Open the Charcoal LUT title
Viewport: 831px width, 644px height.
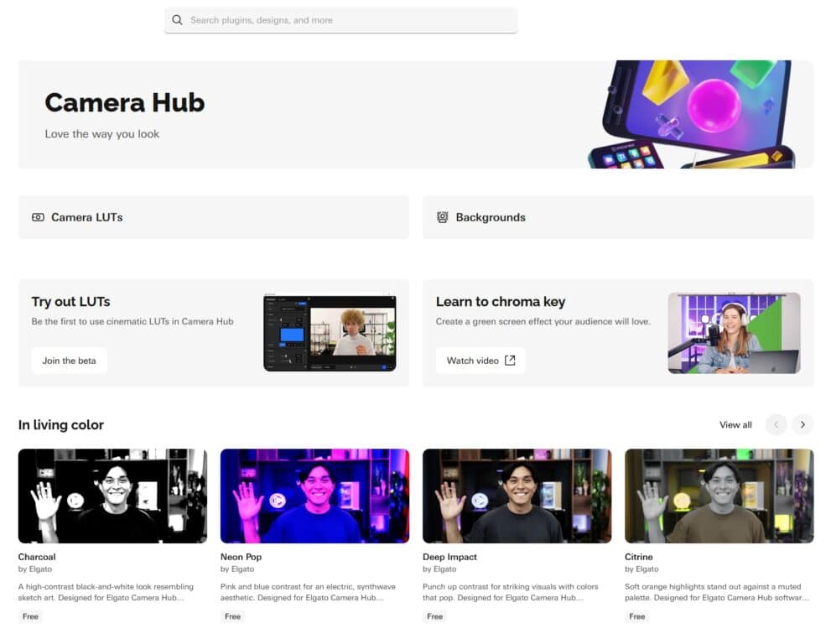tap(37, 557)
